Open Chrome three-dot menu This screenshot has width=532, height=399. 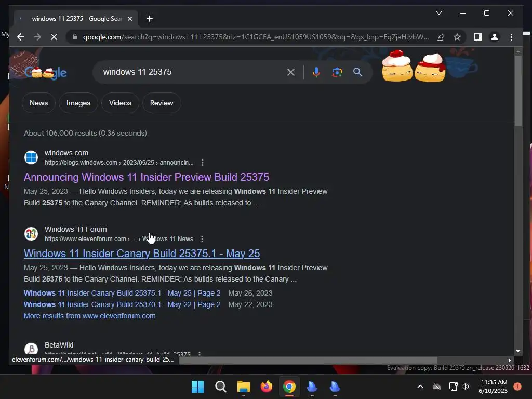point(511,37)
